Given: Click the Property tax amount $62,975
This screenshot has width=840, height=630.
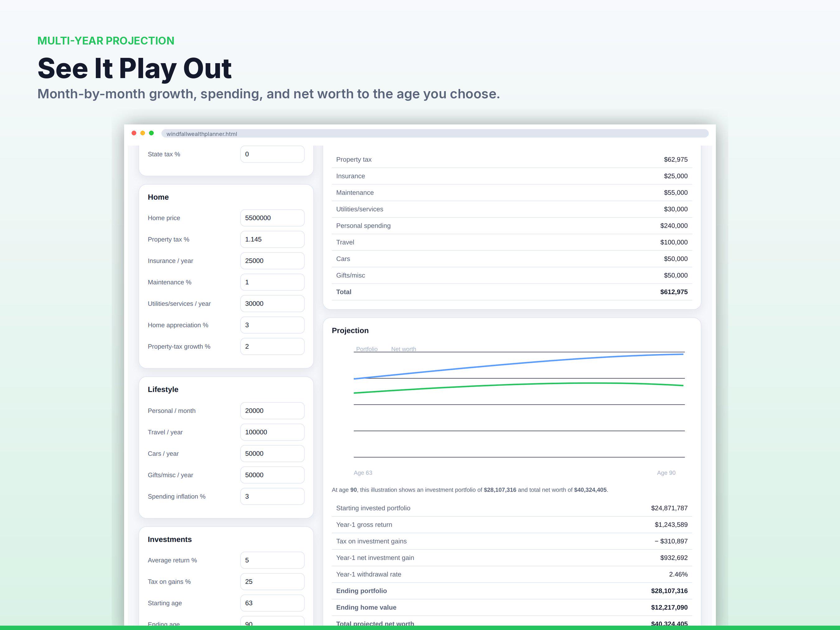Looking at the screenshot, I should [x=675, y=160].
